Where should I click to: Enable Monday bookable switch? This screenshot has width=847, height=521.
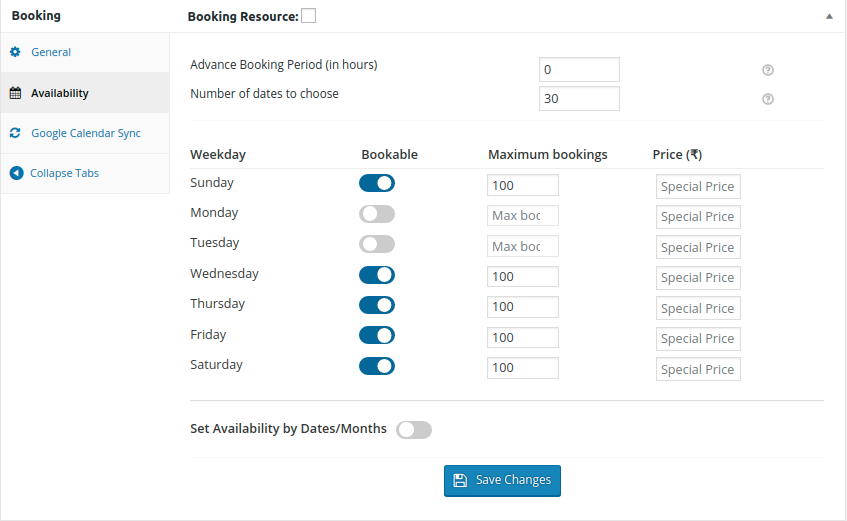click(377, 214)
